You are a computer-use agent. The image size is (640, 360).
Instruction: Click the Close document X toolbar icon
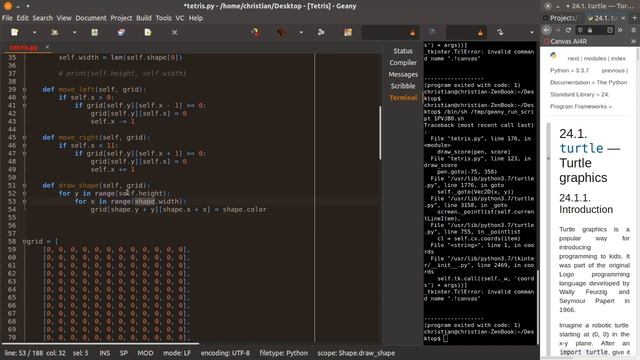174,32
